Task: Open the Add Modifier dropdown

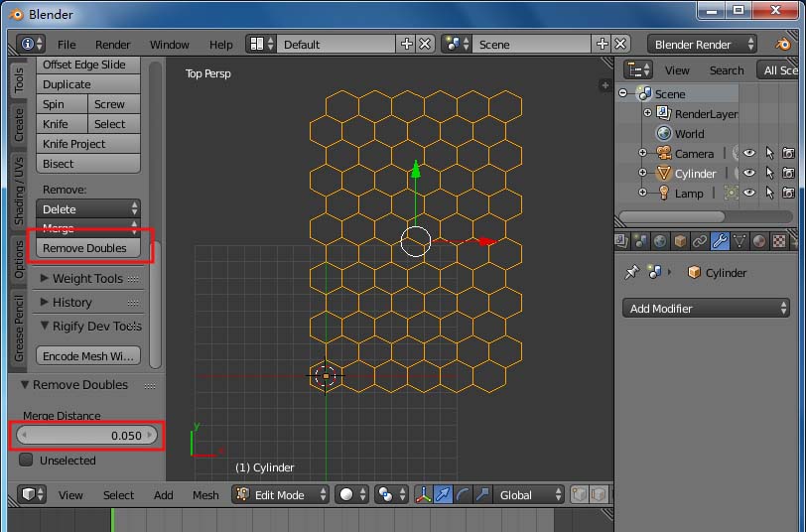Action: [x=706, y=309]
